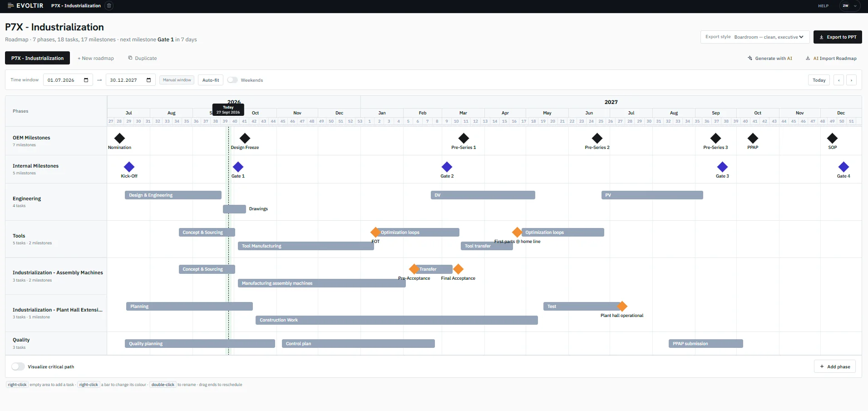The width and height of the screenshot is (868, 411).
Task: Open the HELP link in top bar
Action: [x=823, y=6]
